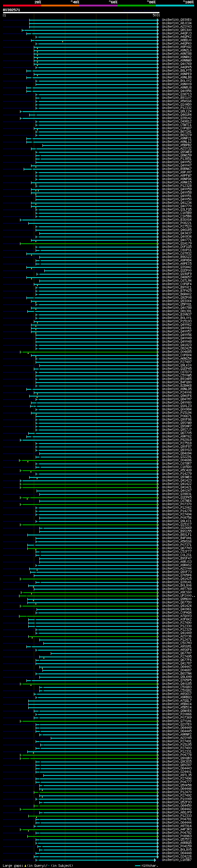Select the UniRef100_A5BPB2 entry

pos(177,145)
